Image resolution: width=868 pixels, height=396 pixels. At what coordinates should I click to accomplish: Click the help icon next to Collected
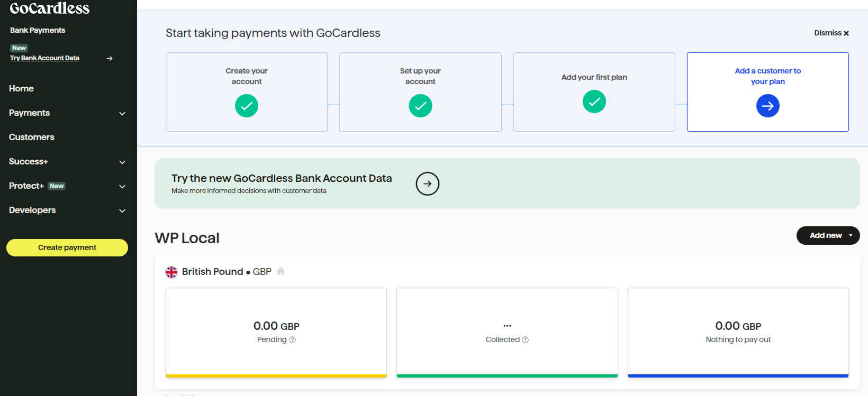[x=525, y=340]
